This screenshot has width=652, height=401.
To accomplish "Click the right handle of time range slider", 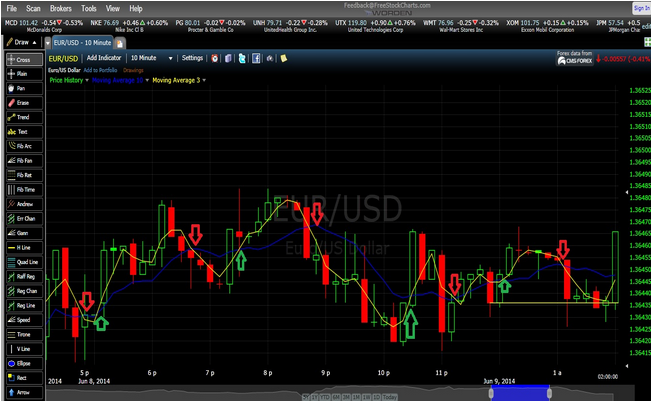I will [549, 393].
